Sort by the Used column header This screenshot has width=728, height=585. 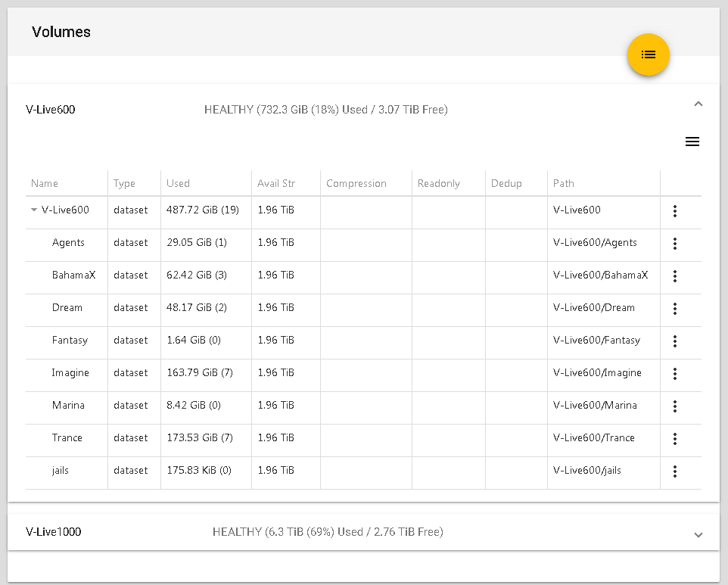coord(178,183)
